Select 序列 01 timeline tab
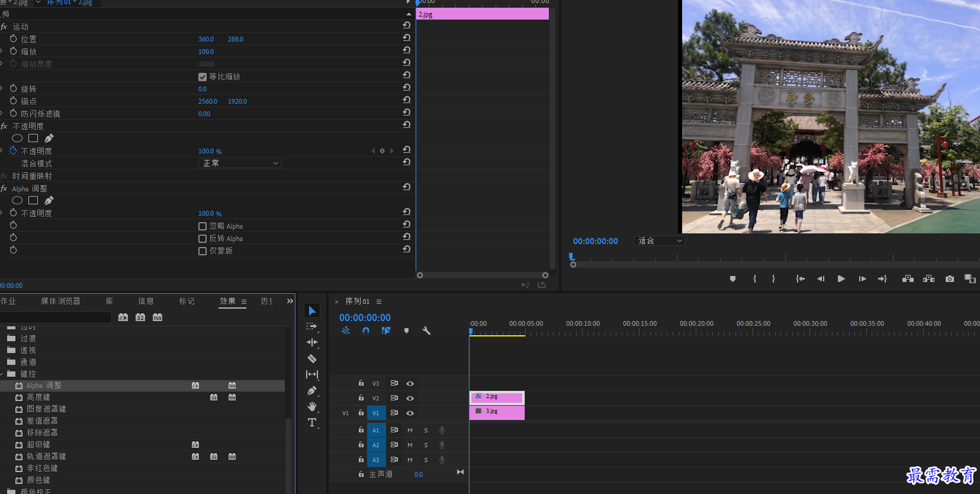Viewport: 980px width, 494px height. click(x=358, y=301)
